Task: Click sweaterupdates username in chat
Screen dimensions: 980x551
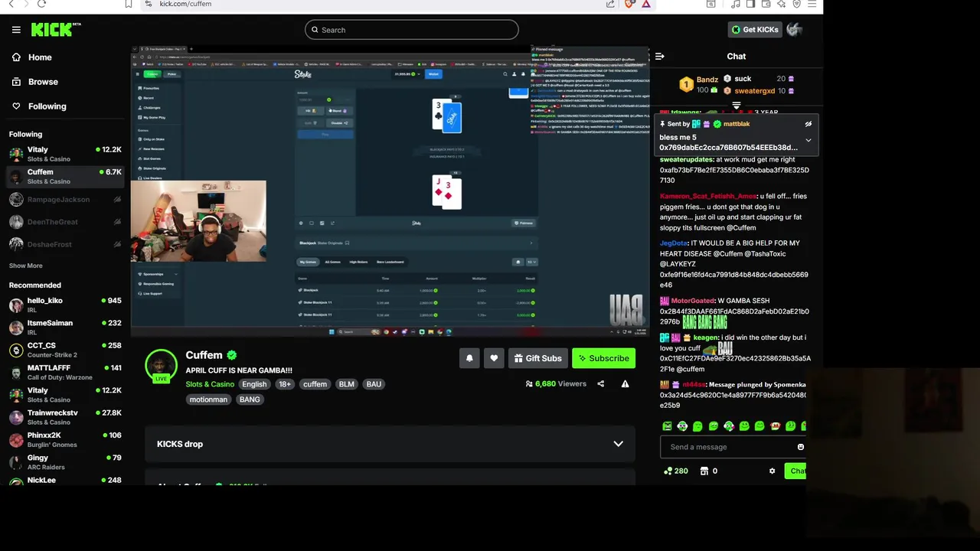Action: [x=687, y=160]
